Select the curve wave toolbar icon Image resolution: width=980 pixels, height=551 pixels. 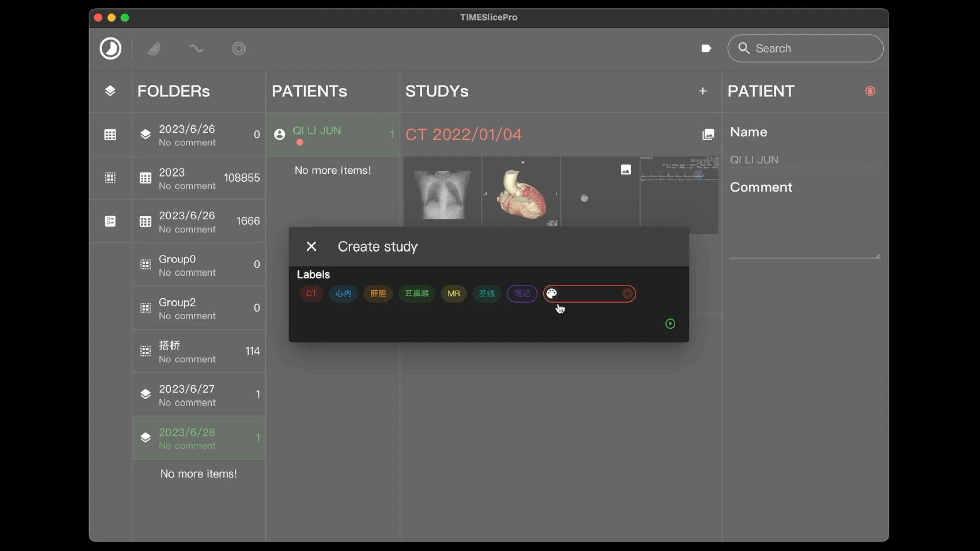(196, 48)
